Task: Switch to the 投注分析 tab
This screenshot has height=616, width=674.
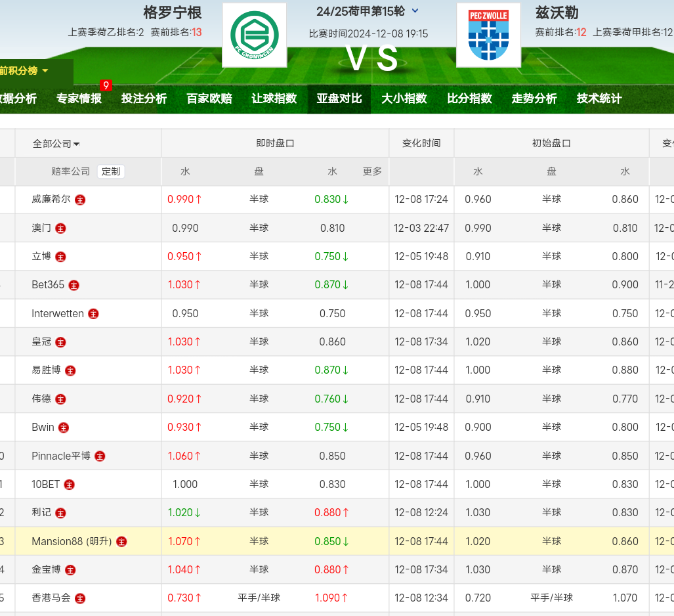Action: click(x=144, y=99)
